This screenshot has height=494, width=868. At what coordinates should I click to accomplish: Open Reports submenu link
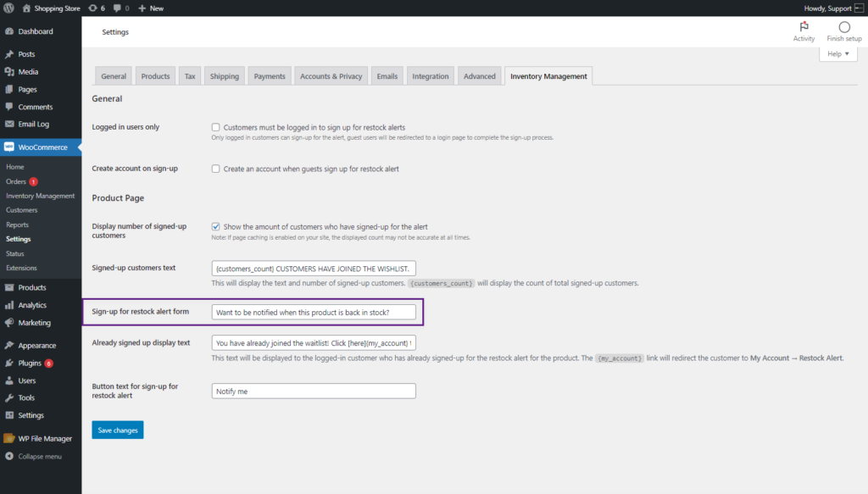pos(17,225)
